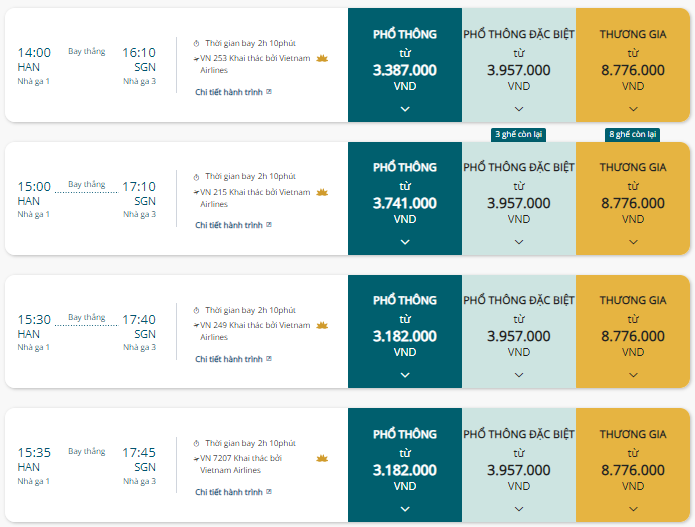
Task: Expand Thương Gia fare on the 15:00 flight
Action: [x=633, y=242]
